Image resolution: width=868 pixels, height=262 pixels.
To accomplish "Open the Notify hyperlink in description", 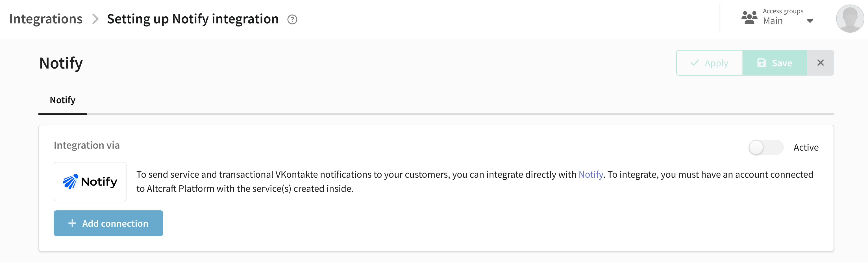I will pos(591,175).
